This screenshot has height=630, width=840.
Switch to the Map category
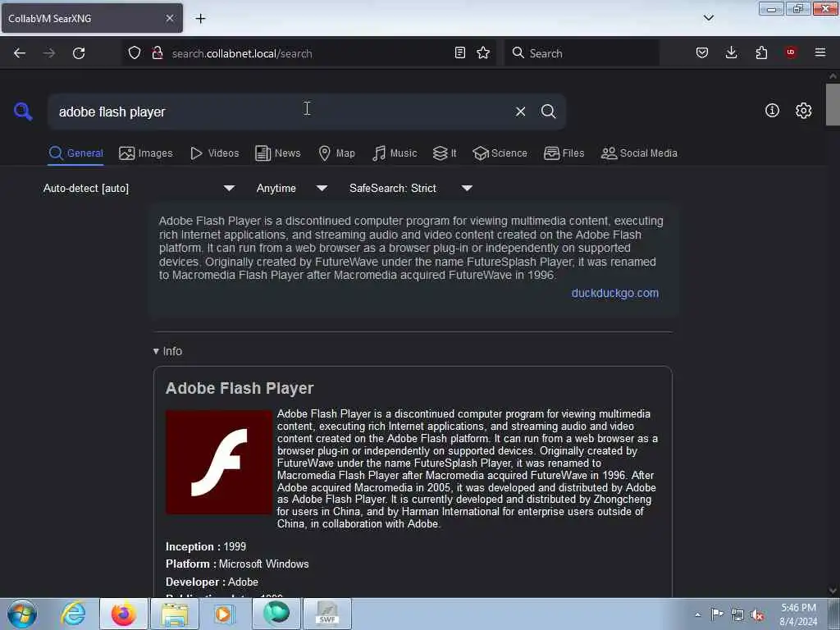pyautogui.click(x=336, y=153)
